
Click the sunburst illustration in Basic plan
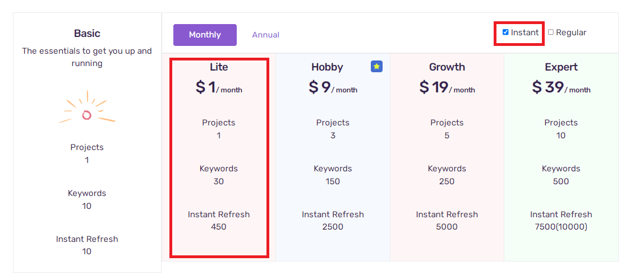(x=87, y=109)
